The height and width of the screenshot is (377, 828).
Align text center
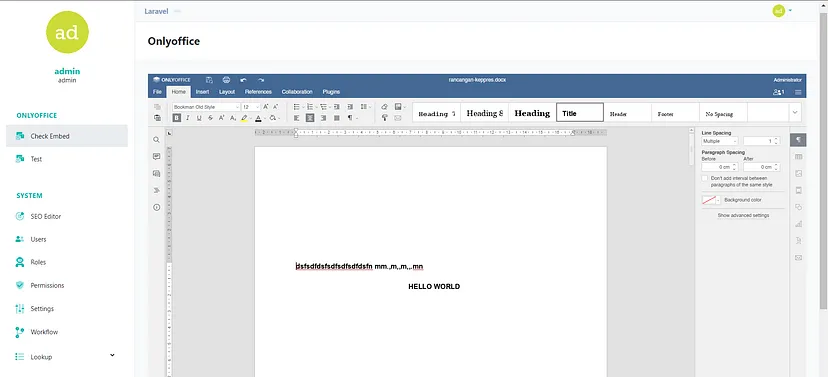click(x=310, y=118)
